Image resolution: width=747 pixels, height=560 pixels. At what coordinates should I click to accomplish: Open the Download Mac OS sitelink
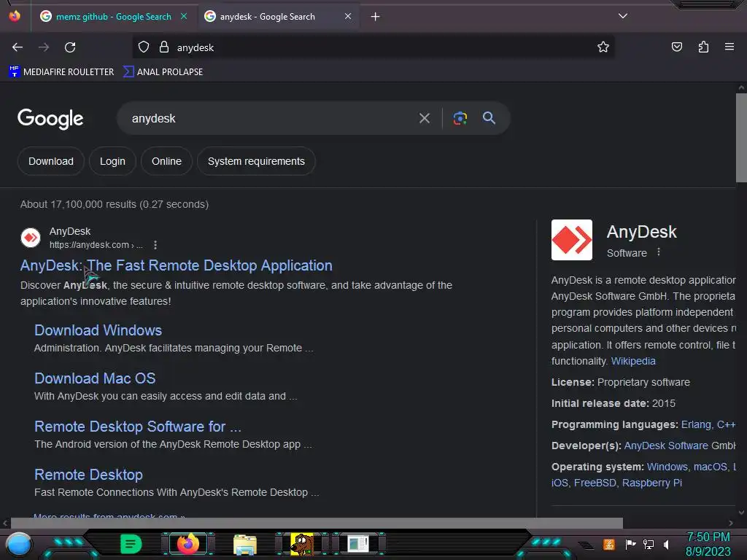[95, 378]
